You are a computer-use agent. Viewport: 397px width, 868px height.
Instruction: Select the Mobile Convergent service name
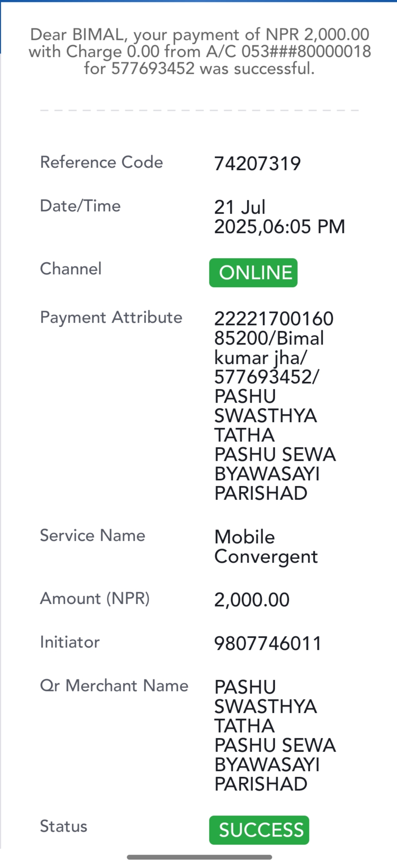point(266,547)
